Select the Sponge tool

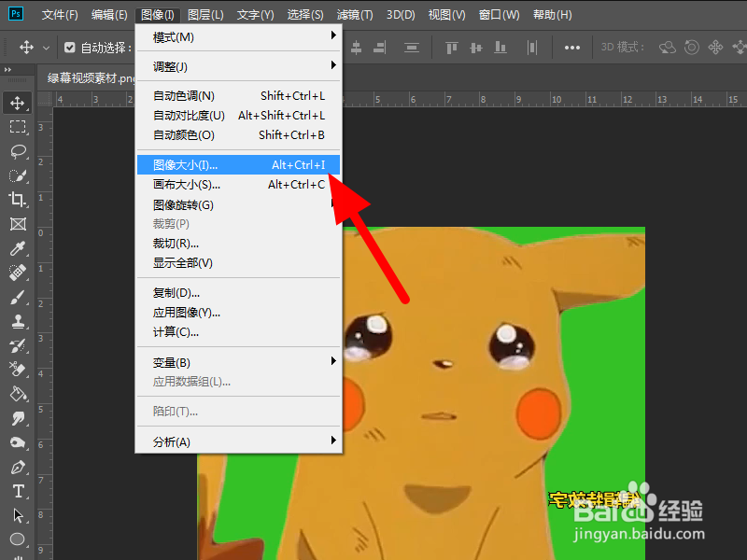(18, 442)
